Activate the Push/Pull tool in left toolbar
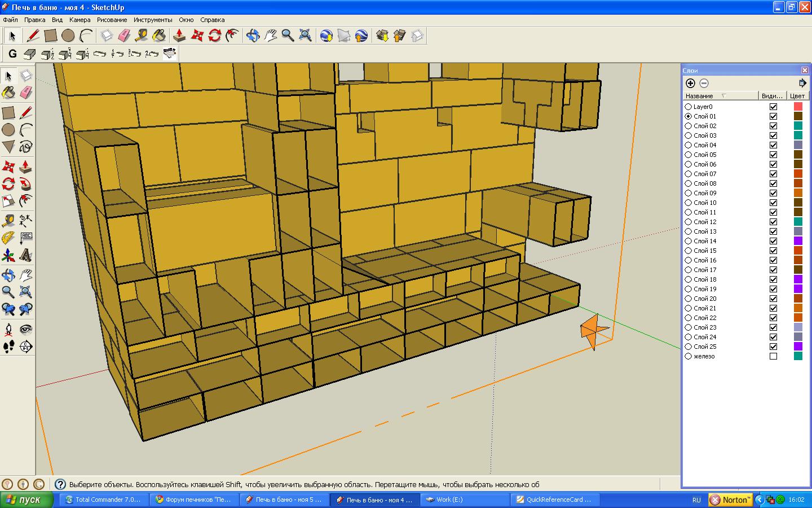Image resolution: width=812 pixels, height=508 pixels. click(25, 167)
